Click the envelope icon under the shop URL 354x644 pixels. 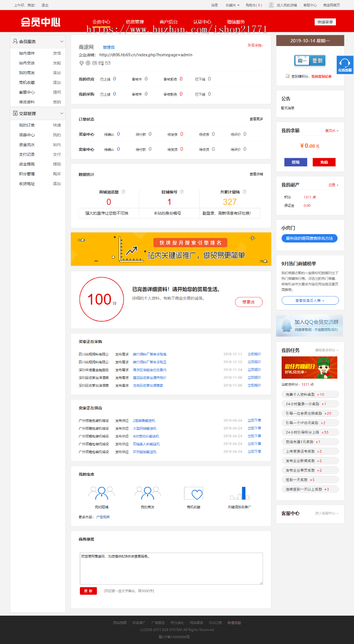tap(108, 63)
